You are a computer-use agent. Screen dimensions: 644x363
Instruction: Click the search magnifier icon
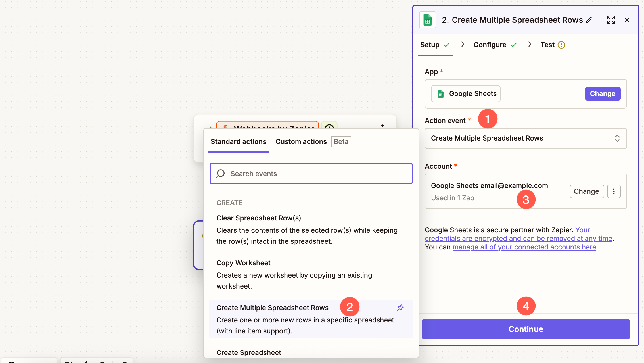click(220, 174)
